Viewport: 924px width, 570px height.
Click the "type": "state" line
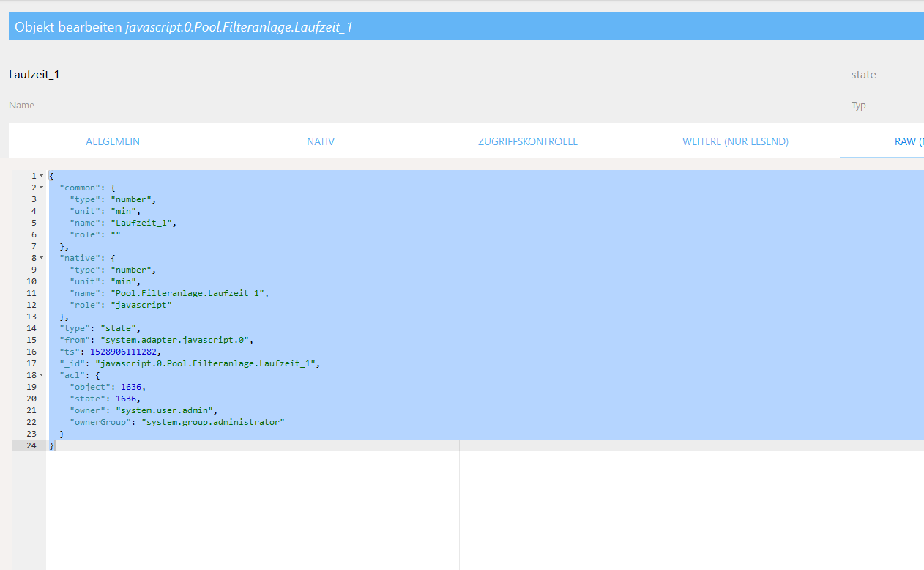100,328
